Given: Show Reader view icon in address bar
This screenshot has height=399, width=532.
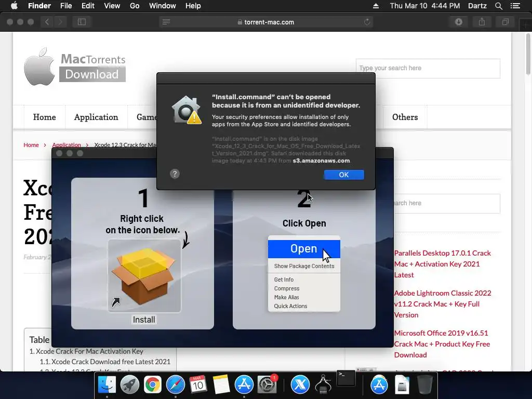Looking at the screenshot, I should 166,22.
